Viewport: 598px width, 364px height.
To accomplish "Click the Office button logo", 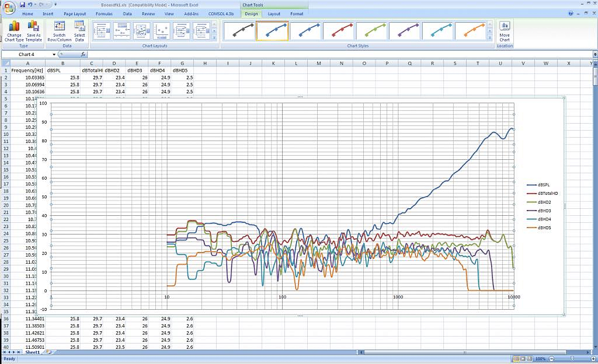I will click(x=9, y=7).
